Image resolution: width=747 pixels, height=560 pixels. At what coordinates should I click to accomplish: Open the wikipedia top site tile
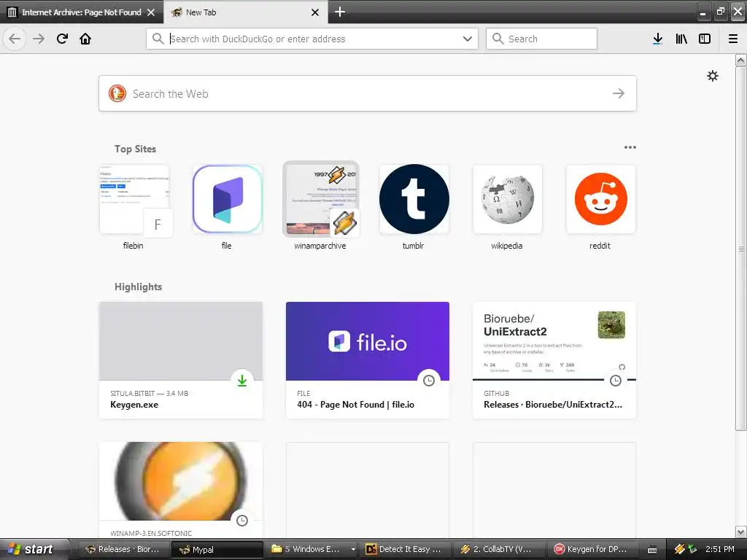pos(508,207)
